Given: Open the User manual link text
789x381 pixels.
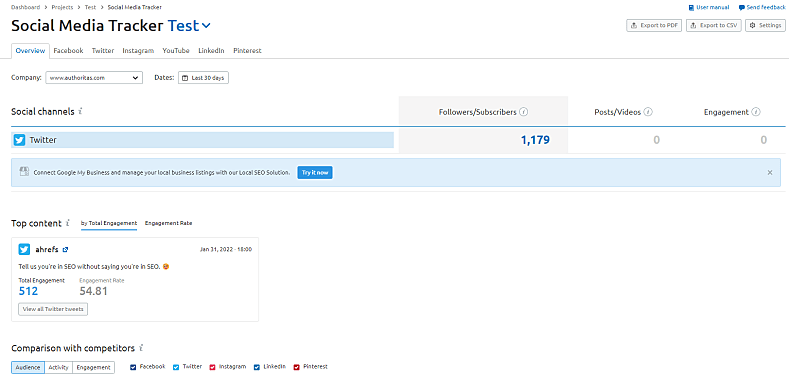Looking at the screenshot, I should pyautogui.click(x=713, y=8).
